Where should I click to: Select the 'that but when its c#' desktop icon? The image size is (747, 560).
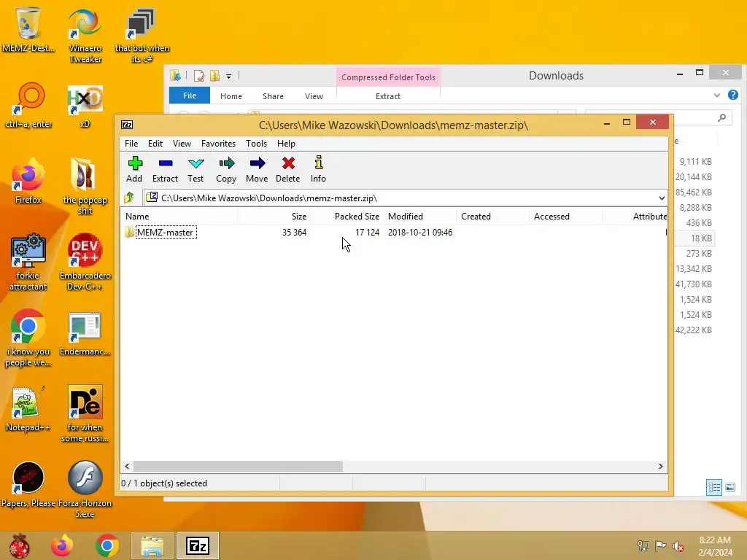point(142,36)
